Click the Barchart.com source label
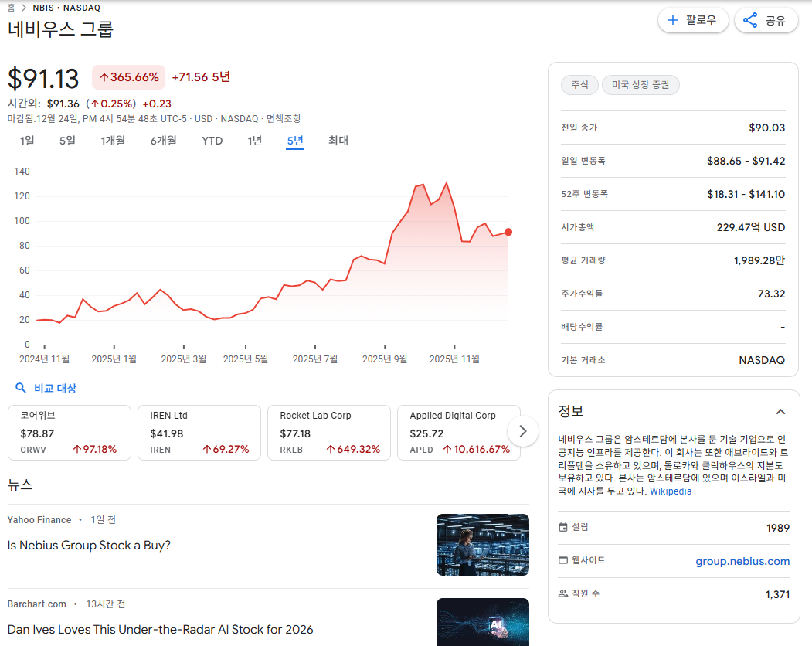Viewport: 812px width, 646px height. 37,604
